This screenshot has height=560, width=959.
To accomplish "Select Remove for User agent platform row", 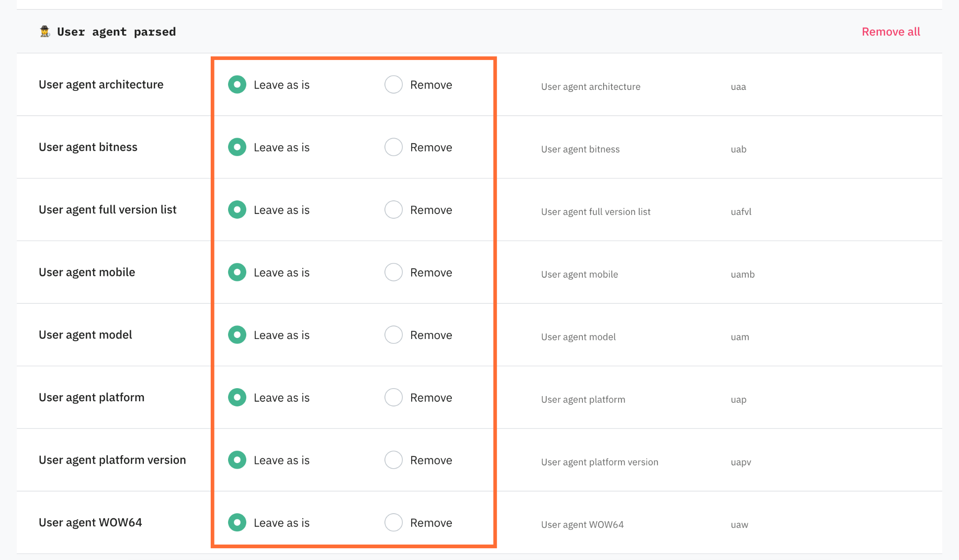I will 393,397.
